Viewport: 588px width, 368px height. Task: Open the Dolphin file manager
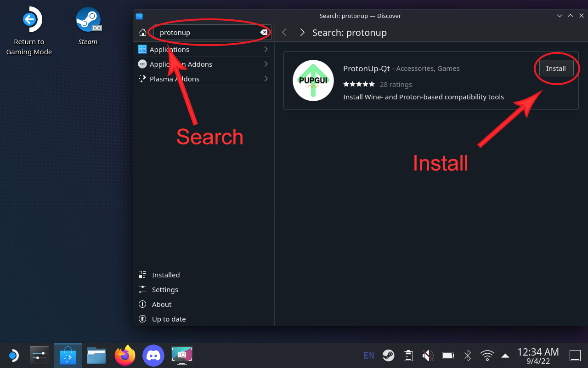click(96, 356)
